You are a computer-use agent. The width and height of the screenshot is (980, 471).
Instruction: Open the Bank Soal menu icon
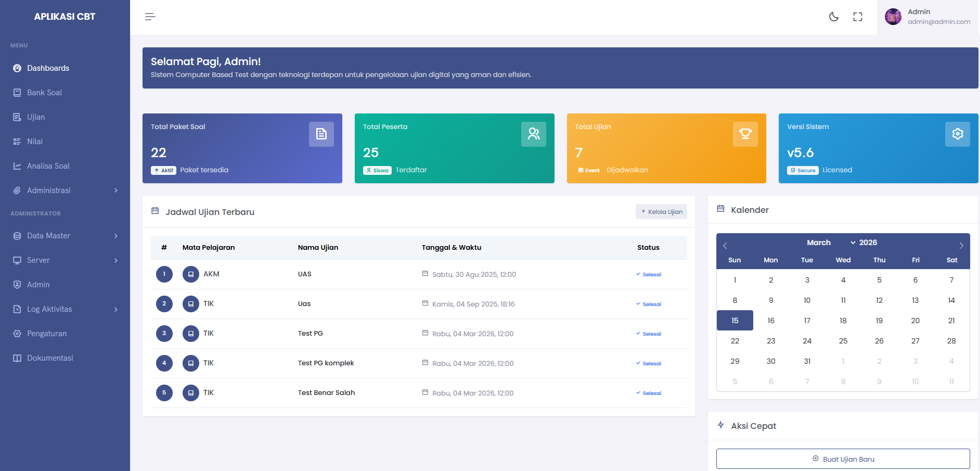(17, 92)
